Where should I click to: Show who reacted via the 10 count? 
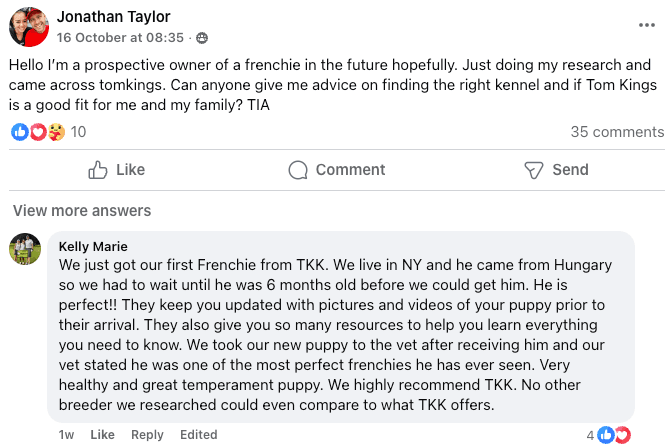click(78, 132)
